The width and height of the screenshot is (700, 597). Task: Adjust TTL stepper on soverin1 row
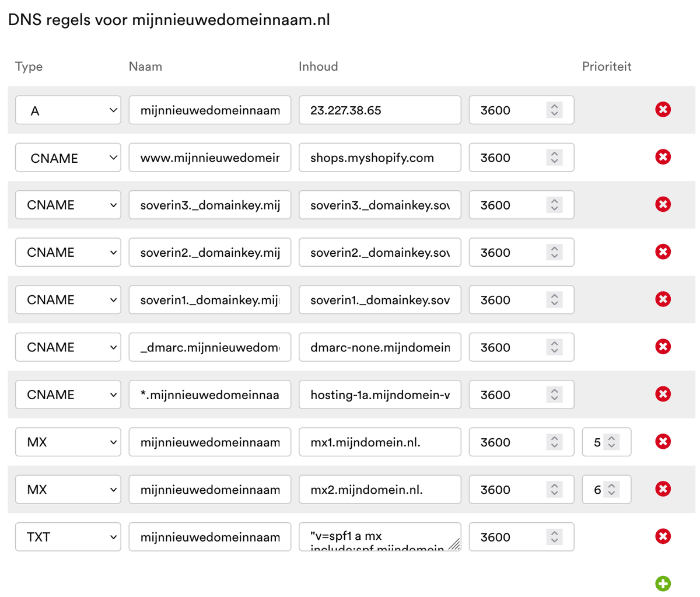tap(555, 299)
